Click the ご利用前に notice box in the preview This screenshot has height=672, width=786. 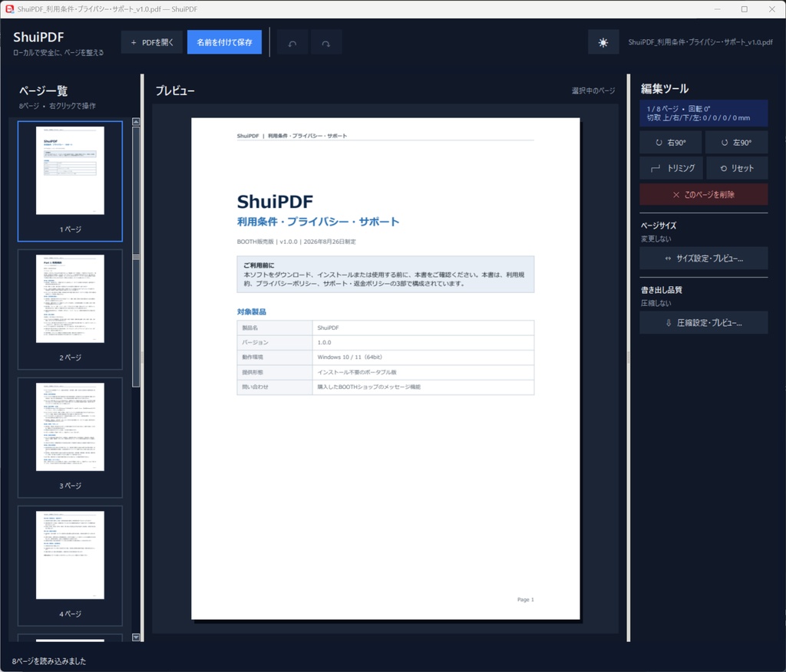tap(385, 274)
